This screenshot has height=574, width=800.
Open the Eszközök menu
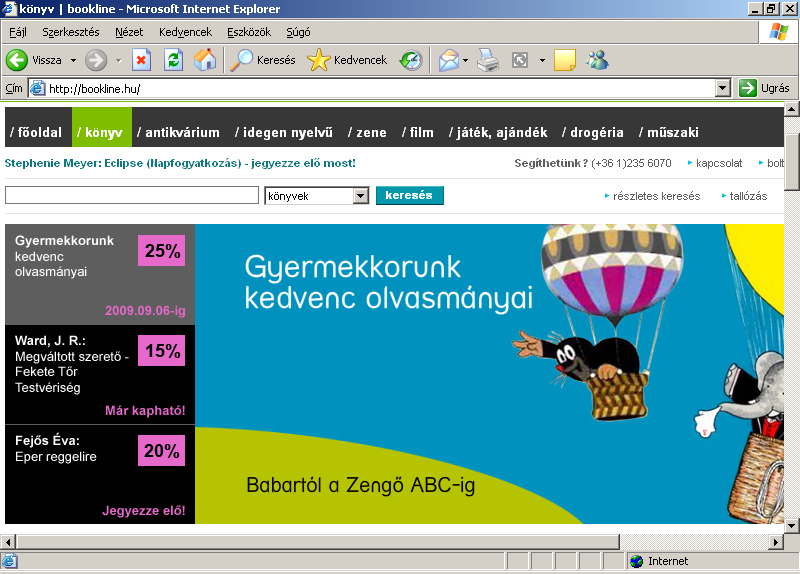pyautogui.click(x=249, y=32)
